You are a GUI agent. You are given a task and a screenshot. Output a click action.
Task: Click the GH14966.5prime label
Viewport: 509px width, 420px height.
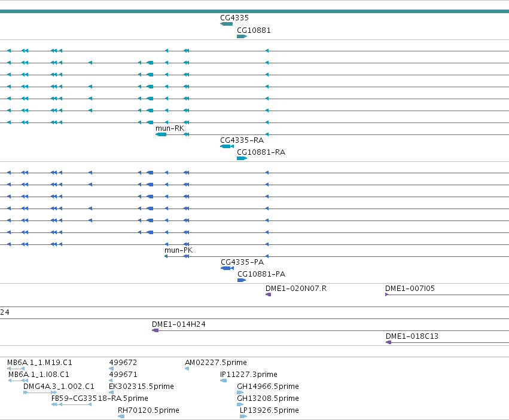268,387
